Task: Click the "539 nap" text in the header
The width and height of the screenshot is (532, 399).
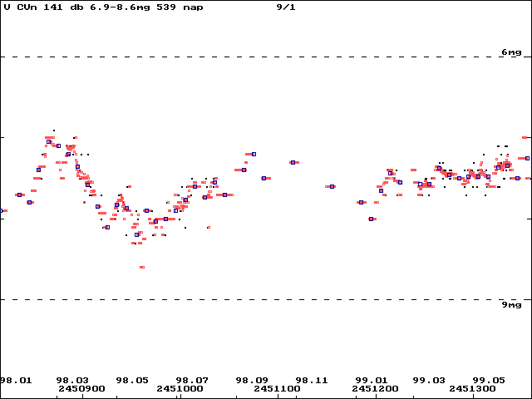Action: 180,7
